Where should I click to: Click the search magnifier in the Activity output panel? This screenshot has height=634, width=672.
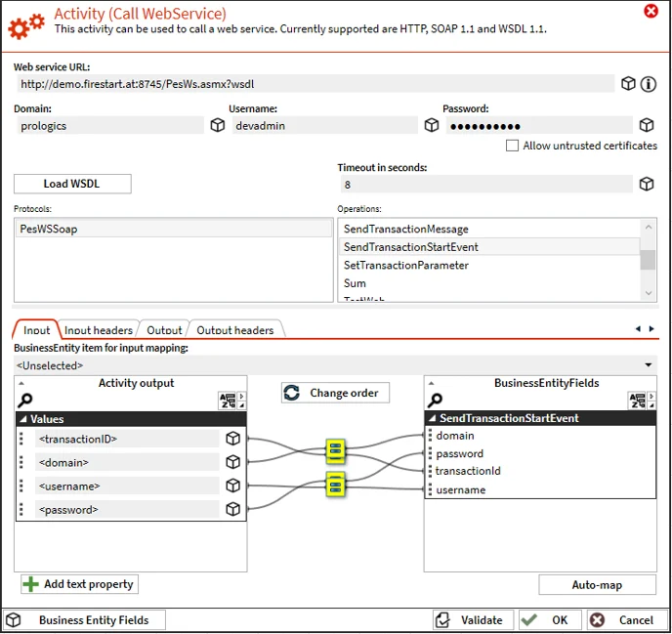[x=24, y=400]
